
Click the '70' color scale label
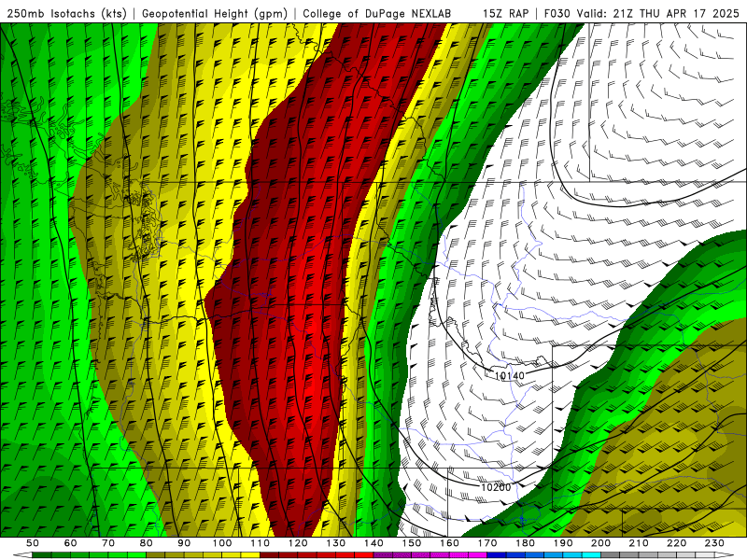[x=108, y=543]
